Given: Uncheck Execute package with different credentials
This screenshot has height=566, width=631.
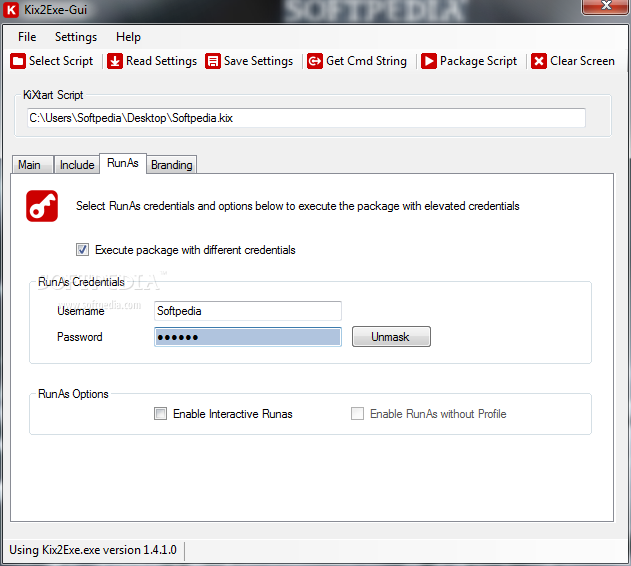Looking at the screenshot, I should click(x=82, y=250).
